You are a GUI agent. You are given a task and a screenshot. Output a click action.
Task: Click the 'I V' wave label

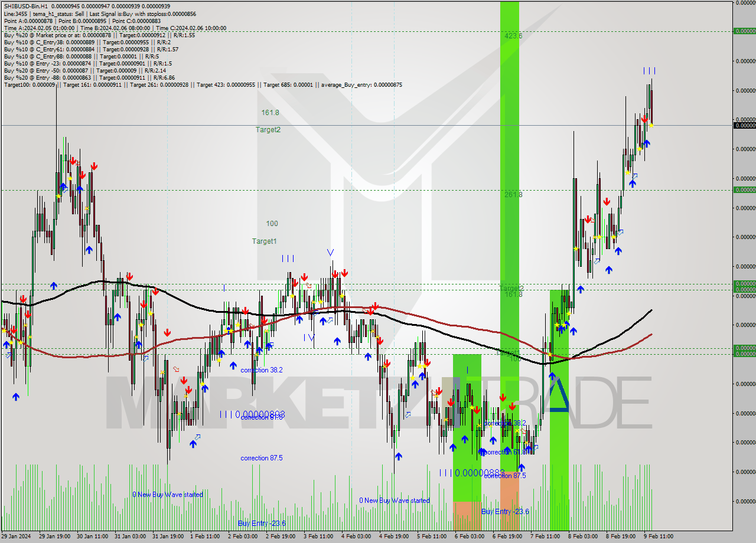[309, 337]
